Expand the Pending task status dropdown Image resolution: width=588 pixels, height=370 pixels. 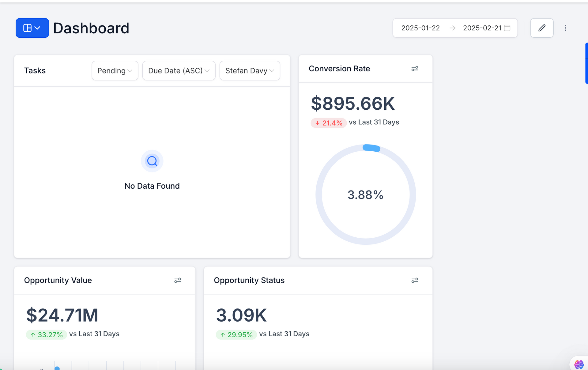point(115,70)
